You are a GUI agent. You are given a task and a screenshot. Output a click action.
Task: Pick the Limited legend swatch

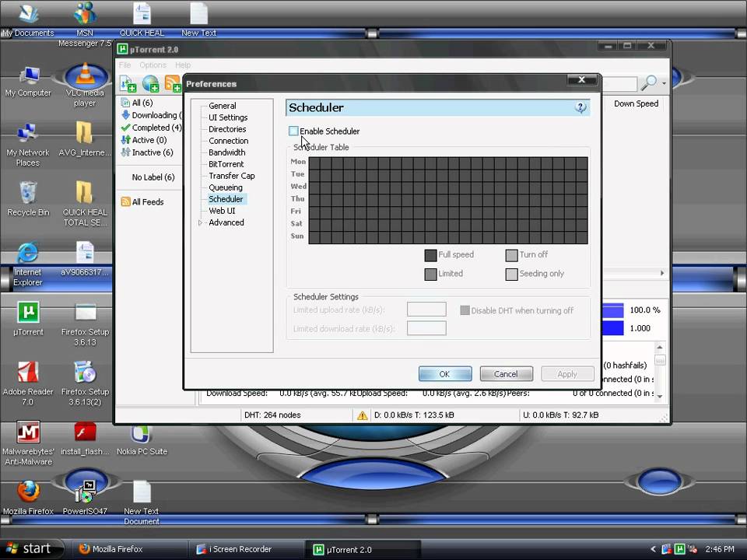430,275
